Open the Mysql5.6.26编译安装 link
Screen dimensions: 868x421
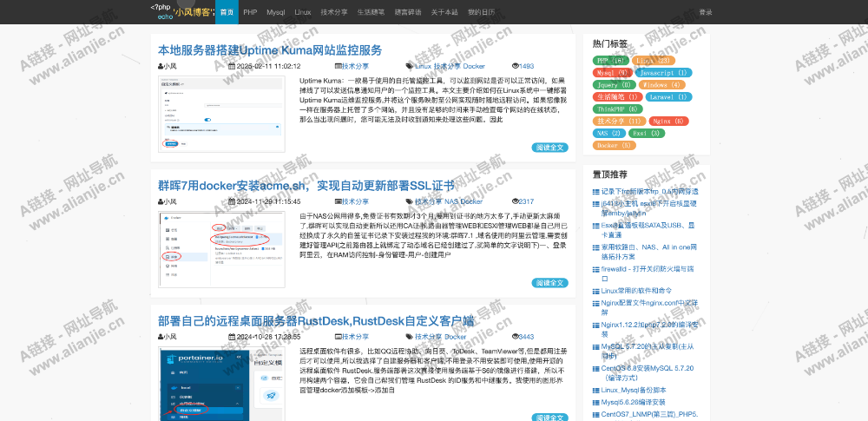[x=634, y=402]
